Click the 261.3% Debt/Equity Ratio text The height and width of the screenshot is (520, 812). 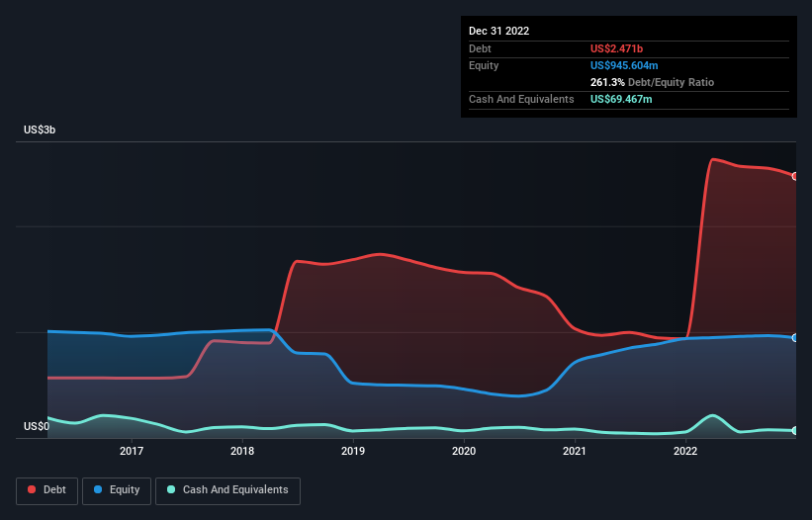pyautogui.click(x=653, y=82)
